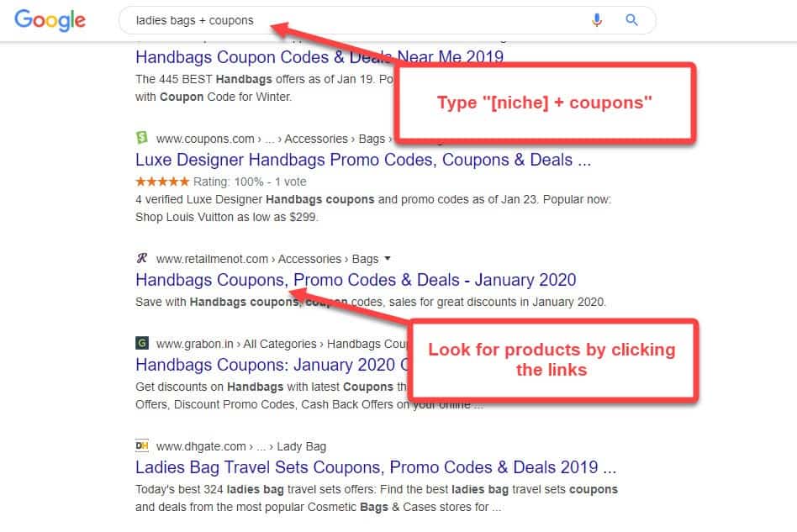Click the grabon.in favicon
The height and width of the screenshot is (532, 797).
click(x=141, y=343)
